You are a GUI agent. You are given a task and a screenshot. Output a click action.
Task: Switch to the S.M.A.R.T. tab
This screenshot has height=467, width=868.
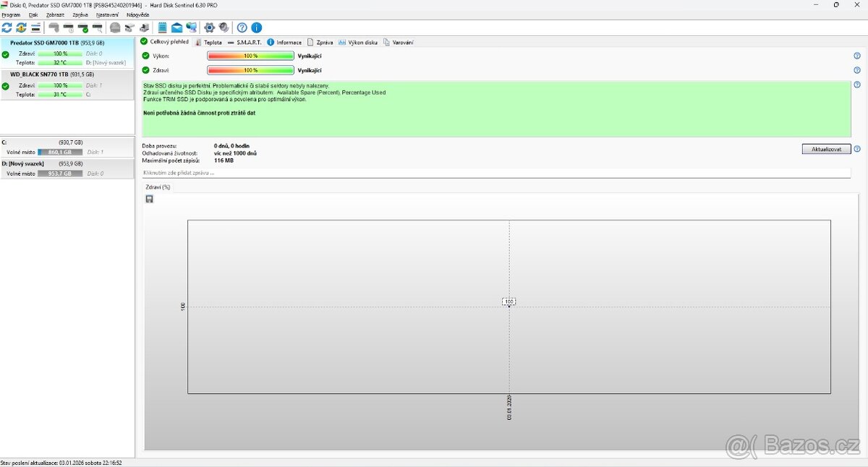point(245,43)
